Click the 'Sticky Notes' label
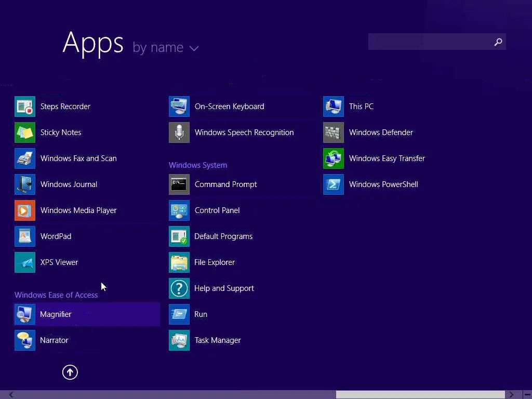The width and height of the screenshot is (532, 399). (61, 132)
